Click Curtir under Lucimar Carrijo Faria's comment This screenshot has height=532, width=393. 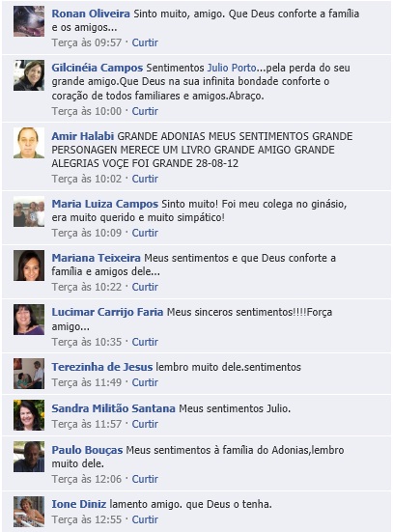pos(145,342)
